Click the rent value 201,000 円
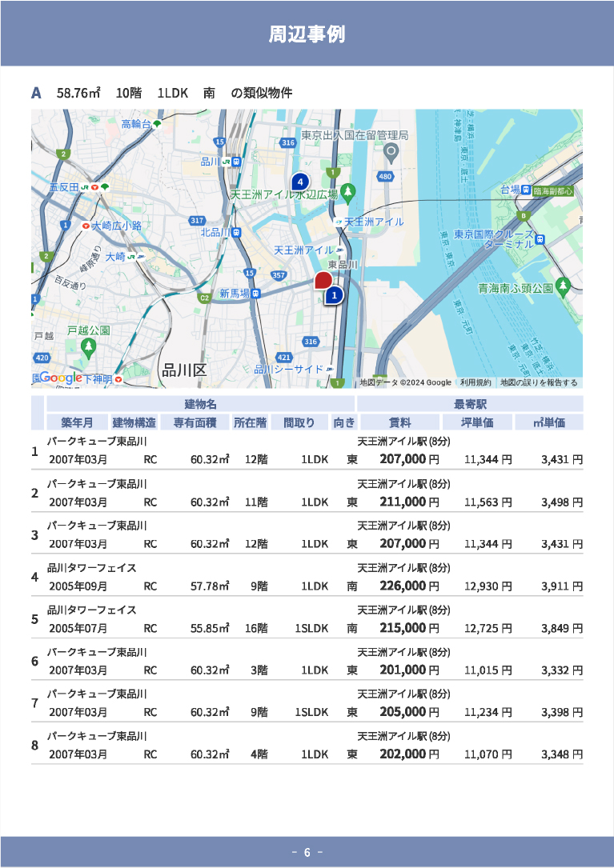Screen dimensions: 614x868 [x=410, y=670]
